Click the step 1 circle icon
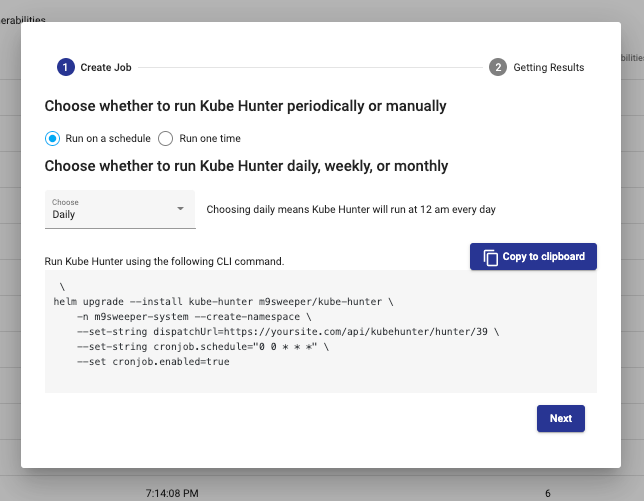 [65, 67]
